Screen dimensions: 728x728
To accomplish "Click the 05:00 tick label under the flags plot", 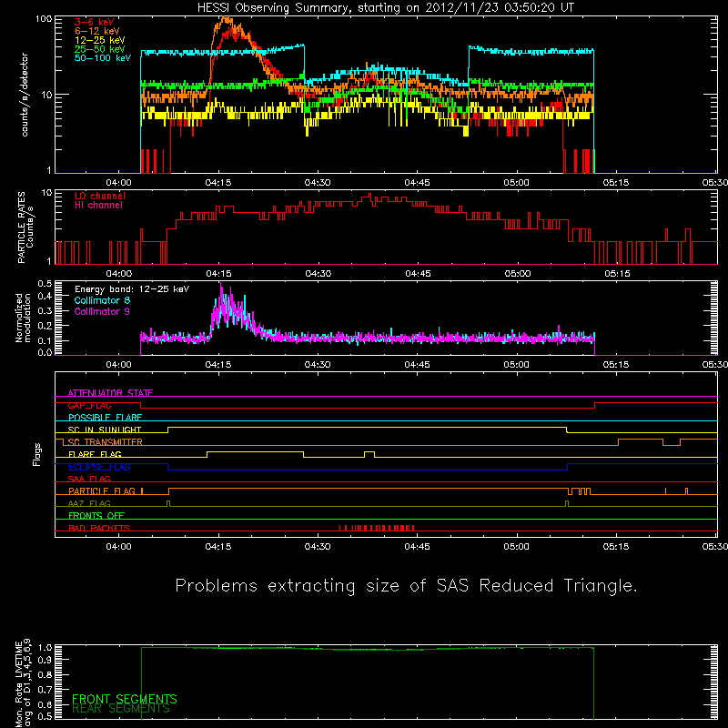I will pyautogui.click(x=517, y=547).
